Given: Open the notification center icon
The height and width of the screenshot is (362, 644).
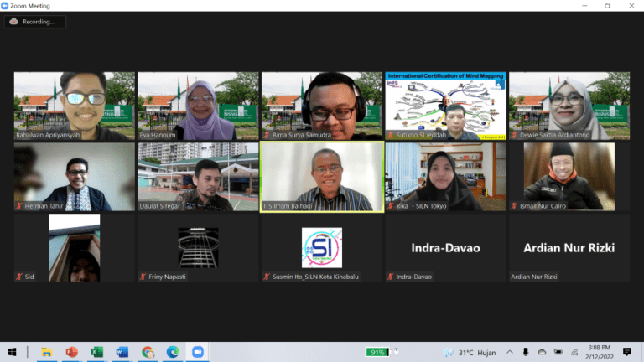Looking at the screenshot, I should [626, 352].
